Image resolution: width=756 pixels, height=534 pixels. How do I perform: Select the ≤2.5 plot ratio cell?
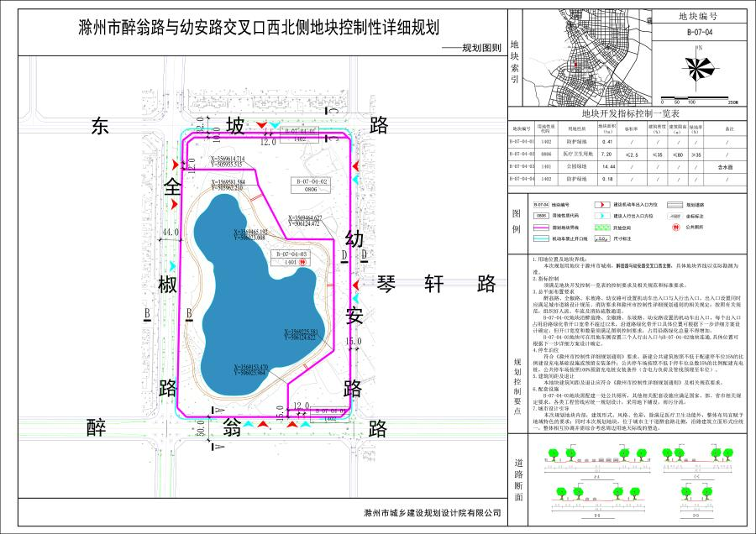click(x=631, y=154)
